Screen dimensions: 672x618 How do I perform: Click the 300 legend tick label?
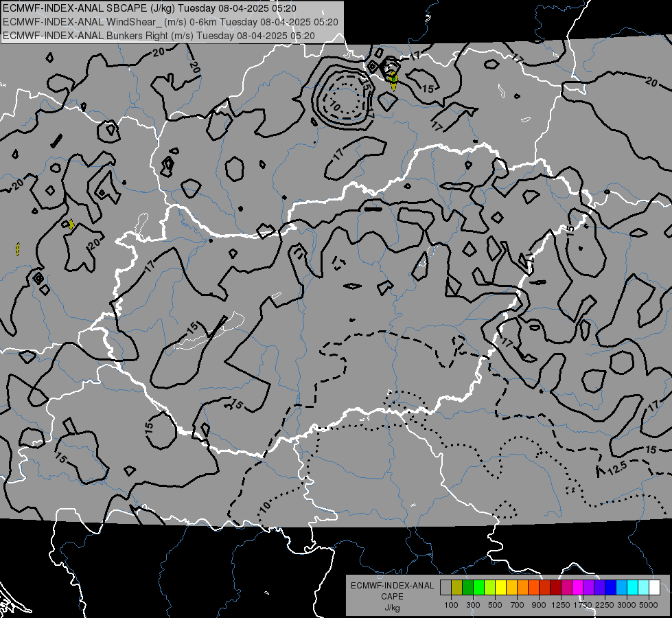tap(473, 605)
